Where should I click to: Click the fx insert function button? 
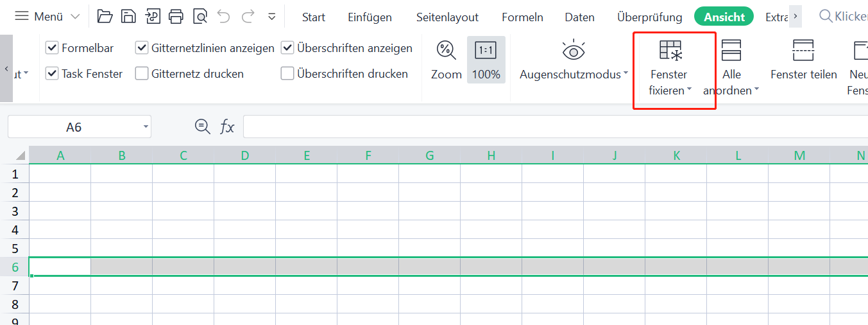(x=227, y=127)
